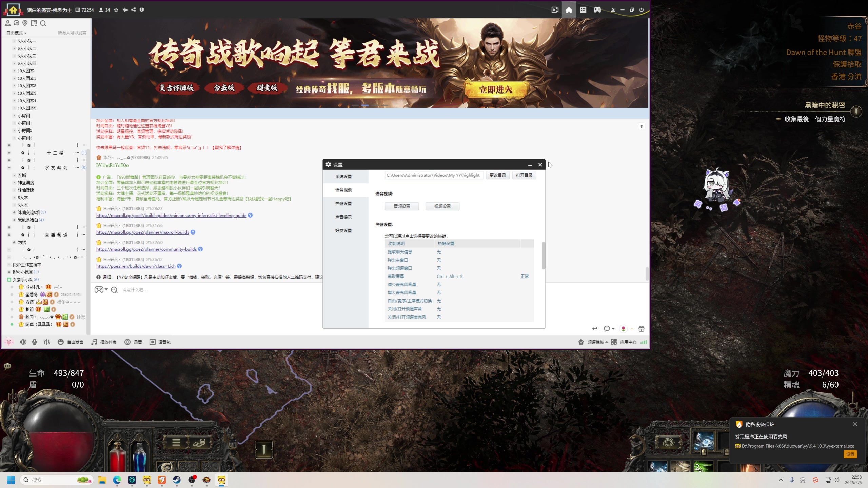
Task: Mute the speaker icon in bottom bar
Action: pos(23,342)
